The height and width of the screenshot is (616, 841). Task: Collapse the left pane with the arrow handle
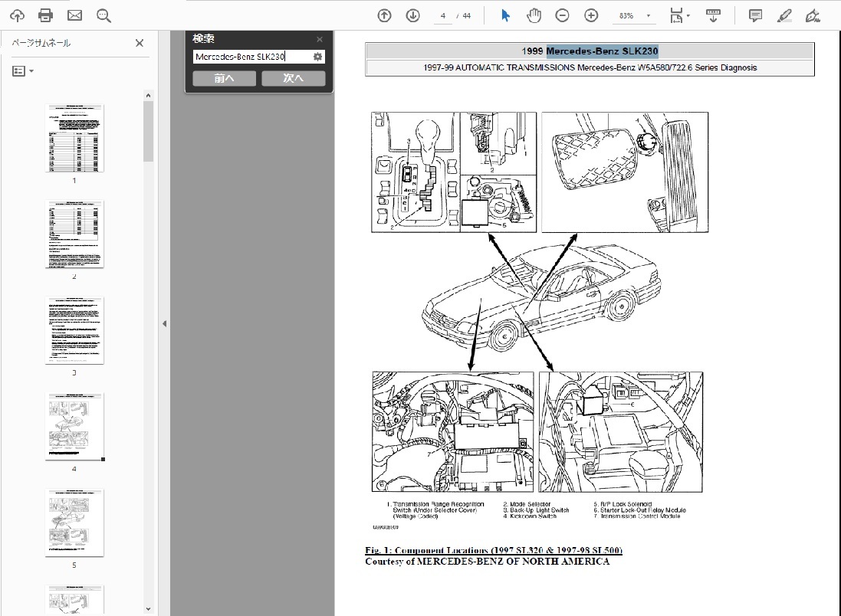click(164, 324)
